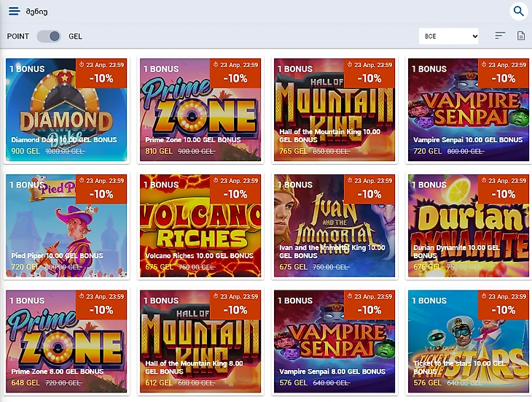Open Vampire Senpai 8.00 GEL bonus card

[x=335, y=341]
